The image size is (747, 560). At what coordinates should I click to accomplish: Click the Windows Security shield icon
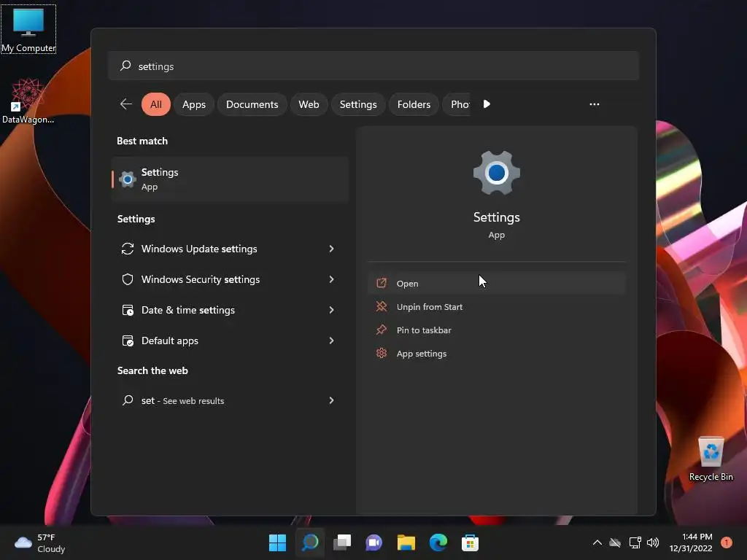(128, 279)
